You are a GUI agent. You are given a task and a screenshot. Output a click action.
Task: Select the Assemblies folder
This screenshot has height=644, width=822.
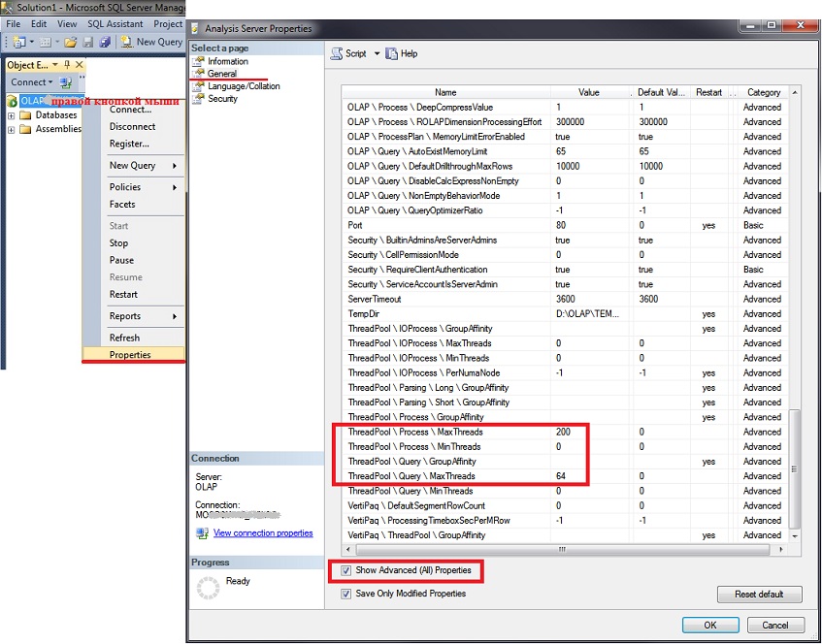(50, 129)
